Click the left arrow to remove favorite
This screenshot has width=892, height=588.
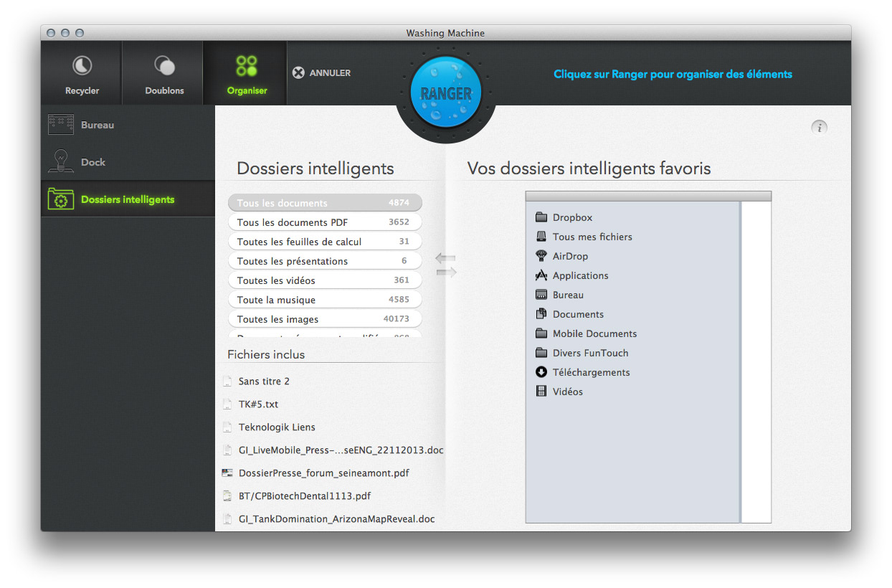[445, 258]
